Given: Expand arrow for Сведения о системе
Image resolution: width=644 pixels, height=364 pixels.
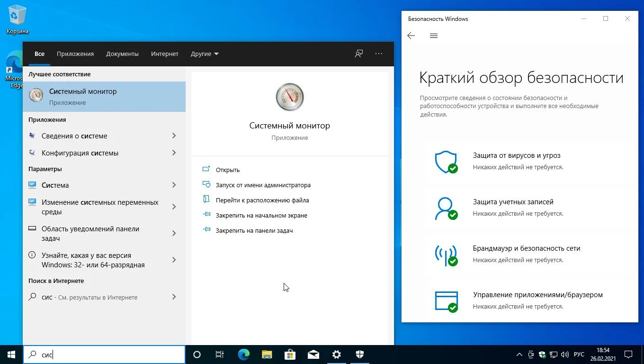Looking at the screenshot, I should coord(174,136).
